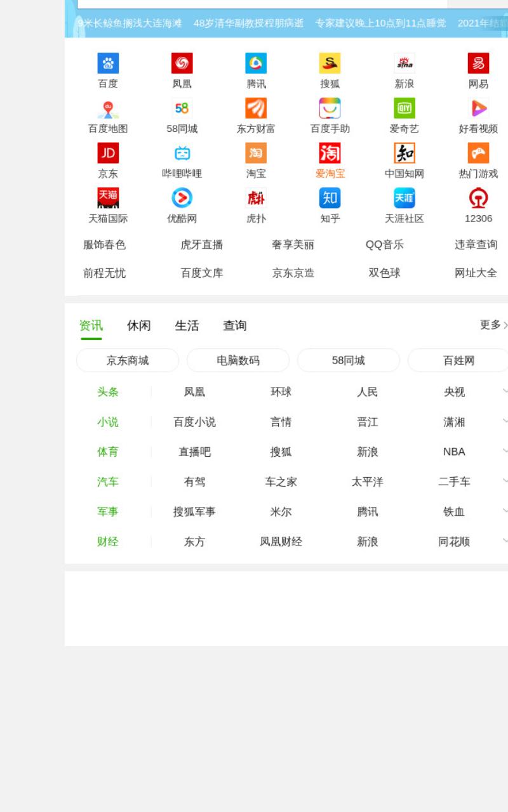Expand the 体育 row arrow

(505, 451)
